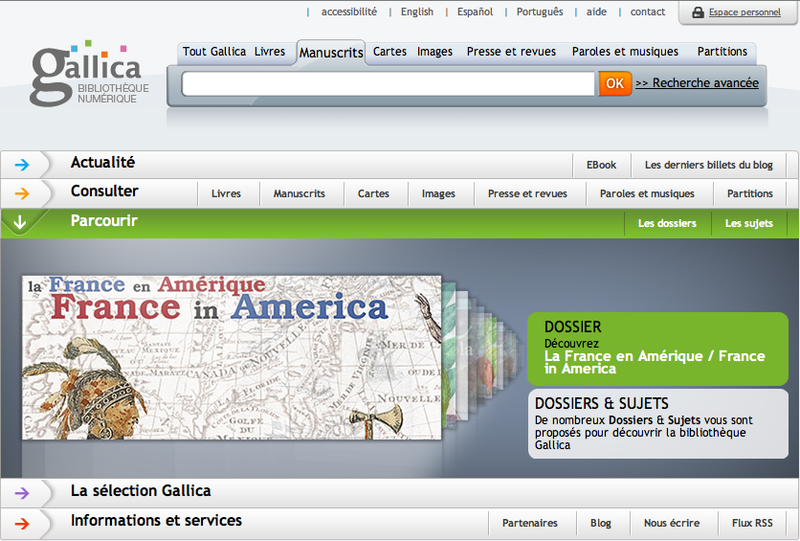This screenshot has height=541, width=800.
Task: Select the Images search tab
Action: [435, 52]
